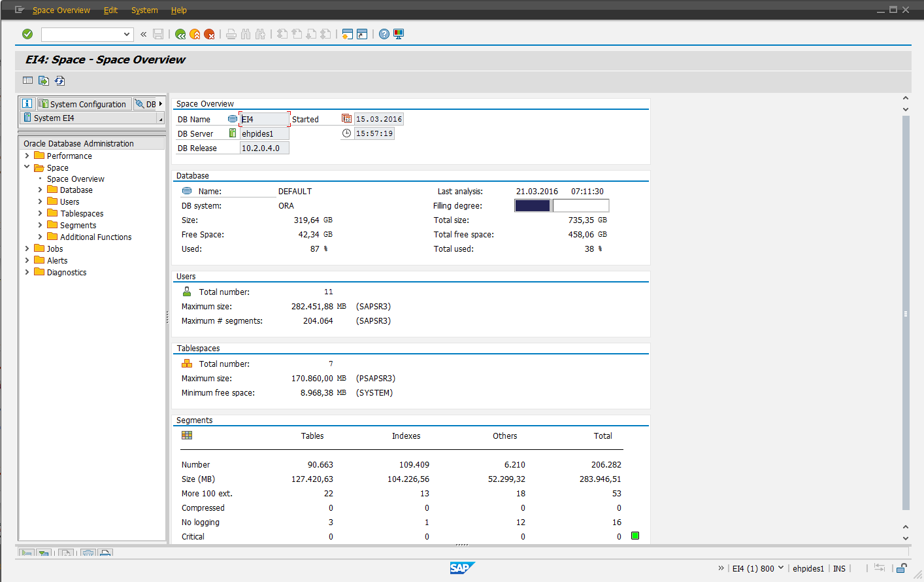Click the navigation tree toggle icon under the title

pyautogui.click(x=27, y=80)
